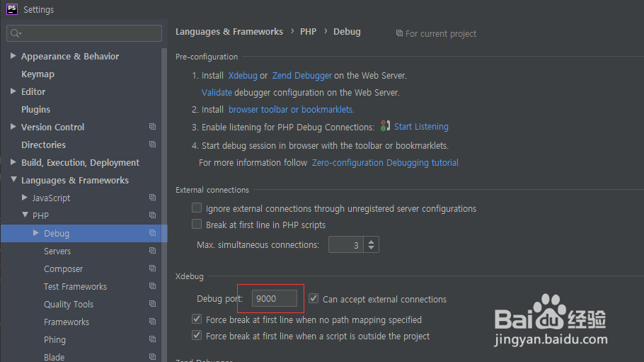
Task: Click the project-level icon beside PHP
Action: [152, 215]
